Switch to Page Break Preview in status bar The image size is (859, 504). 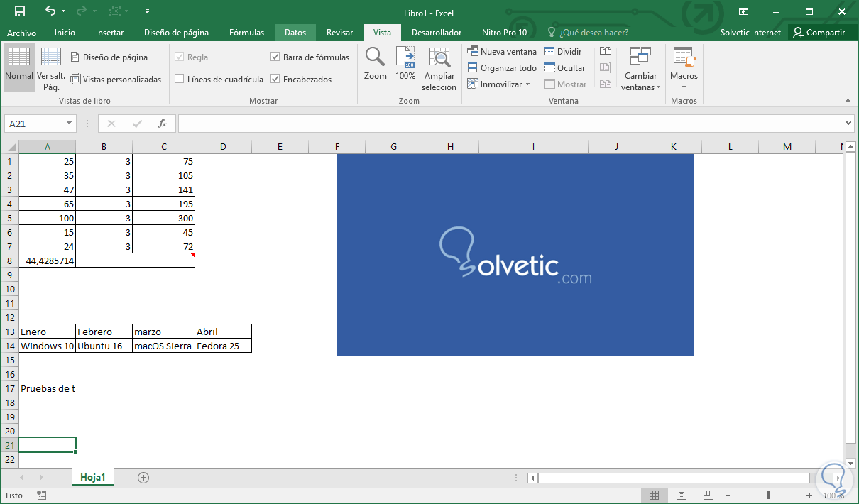[x=708, y=495]
